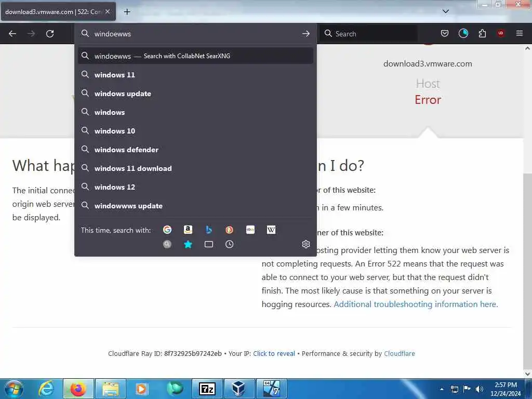Open the green circular app on the taskbar
Viewport: 532px width, 399px height.
pos(175,389)
